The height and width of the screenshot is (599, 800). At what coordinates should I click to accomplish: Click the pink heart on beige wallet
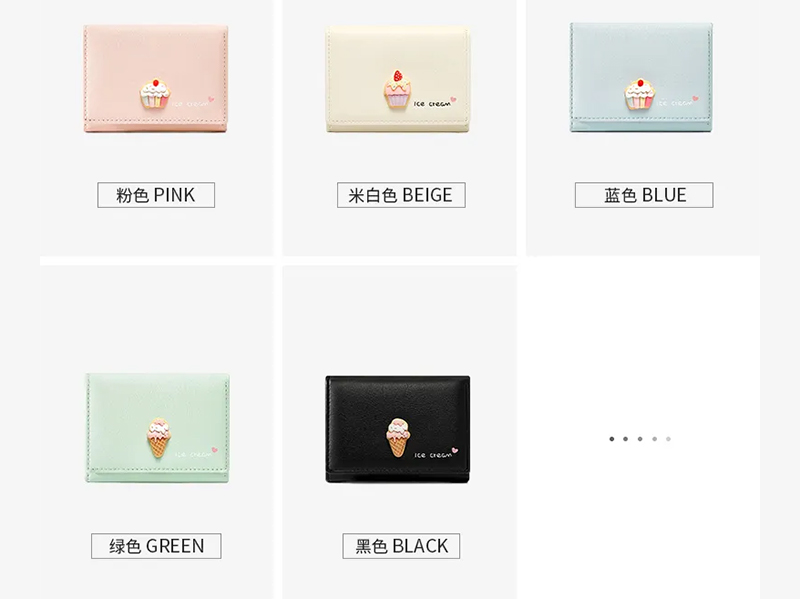454,99
